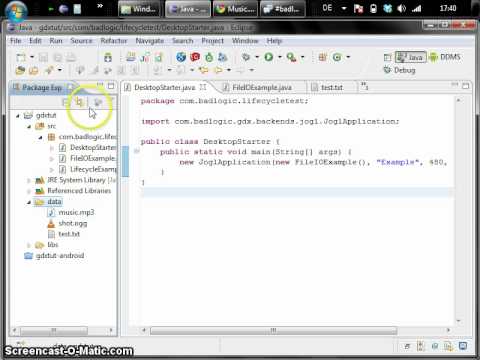This screenshot has width=480, height=360.
Task: Toggle folding of the main method
Action: [x=137, y=152]
